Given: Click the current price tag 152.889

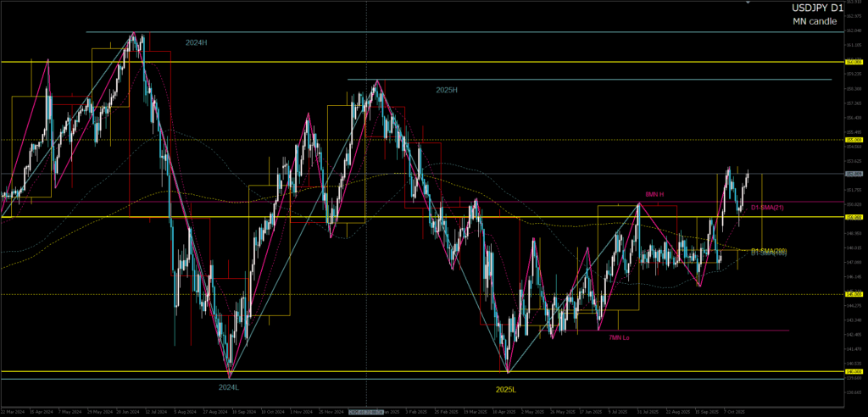Looking at the screenshot, I should (854, 175).
